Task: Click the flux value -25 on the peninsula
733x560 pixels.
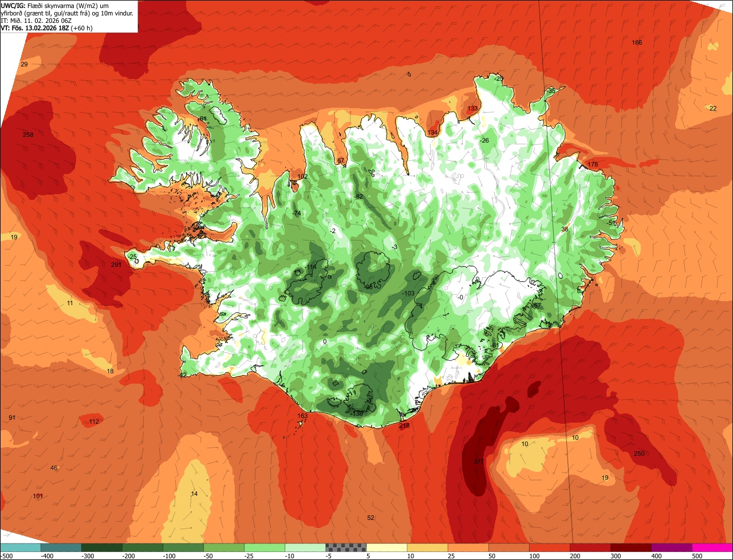Action: [x=133, y=256]
